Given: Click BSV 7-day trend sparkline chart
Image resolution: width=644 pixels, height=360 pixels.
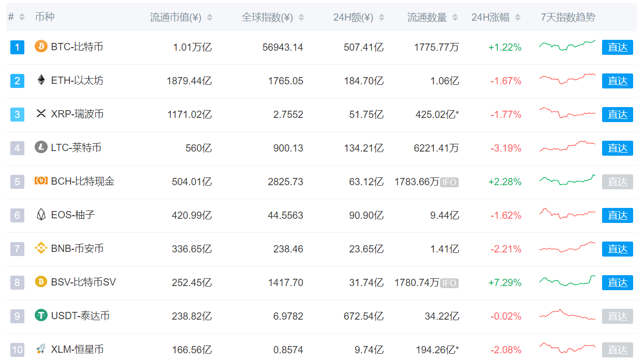Looking at the screenshot, I should (567, 281).
